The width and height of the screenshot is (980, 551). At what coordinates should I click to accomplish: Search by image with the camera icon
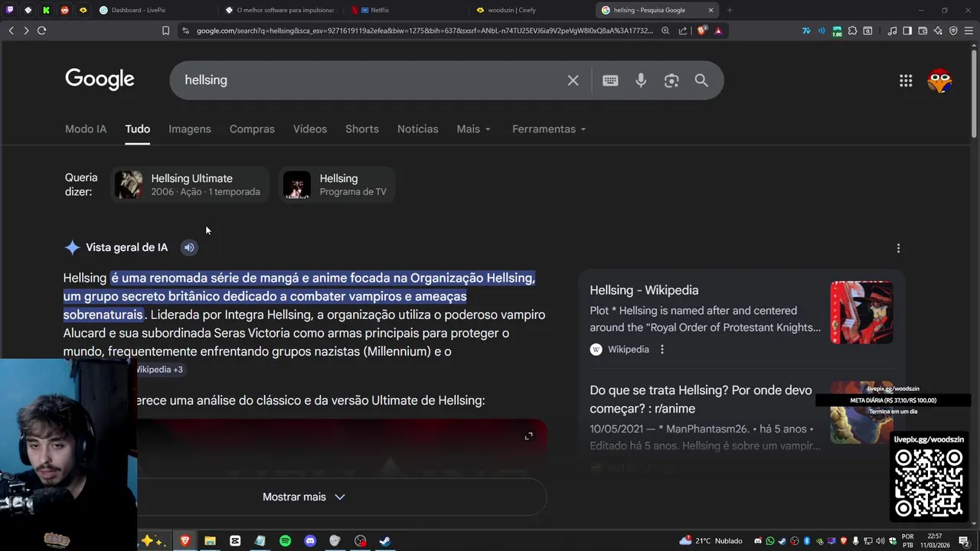671,80
